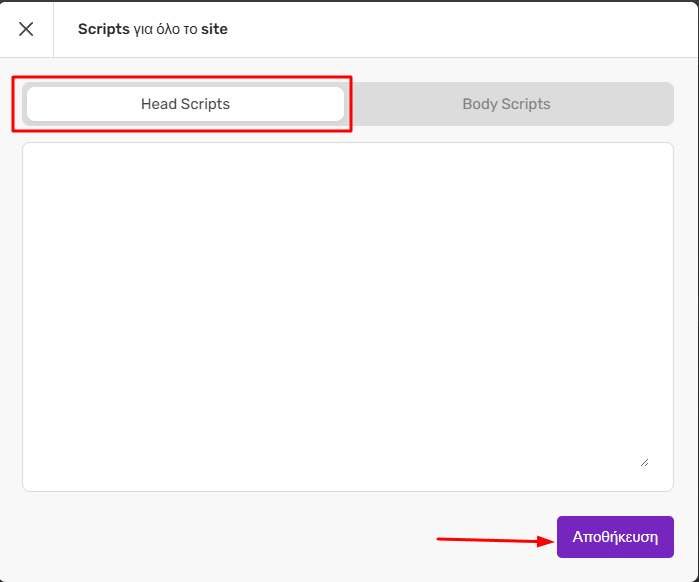The image size is (699, 582).
Task: Select the Head Scripts tab
Action: [x=185, y=104]
